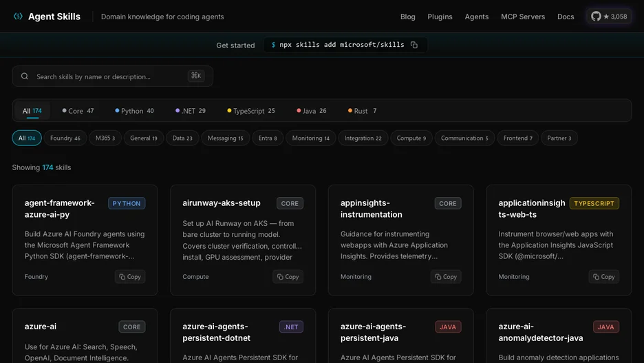Click the CORE badge on airunway-aks-setup
The height and width of the screenshot is (363, 644).
290,203
